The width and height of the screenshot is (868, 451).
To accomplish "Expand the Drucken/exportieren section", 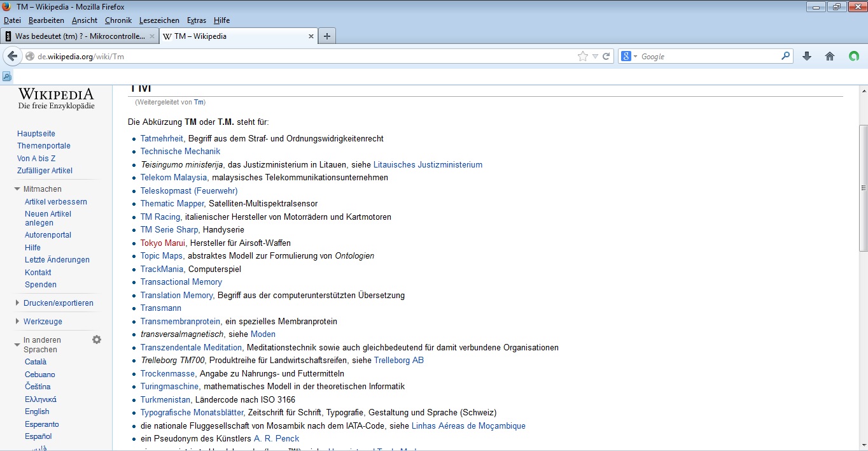I will click(17, 303).
